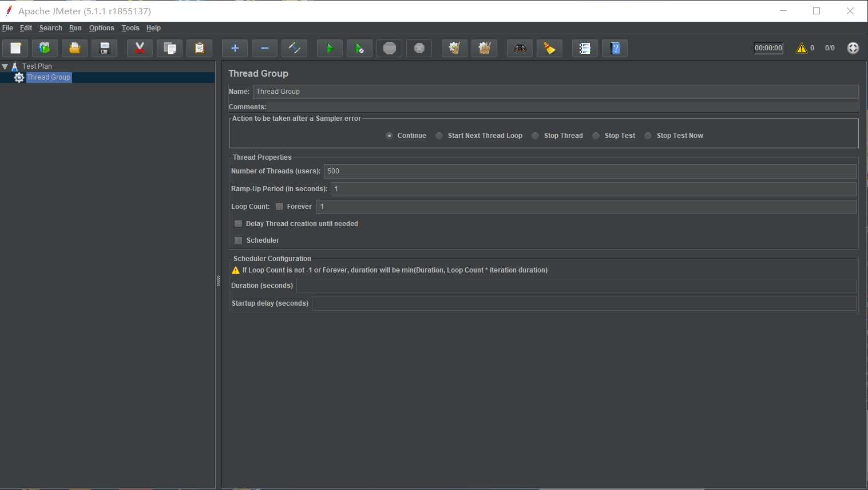Open the Run menu
This screenshot has height=490, width=868.
pos(76,28)
